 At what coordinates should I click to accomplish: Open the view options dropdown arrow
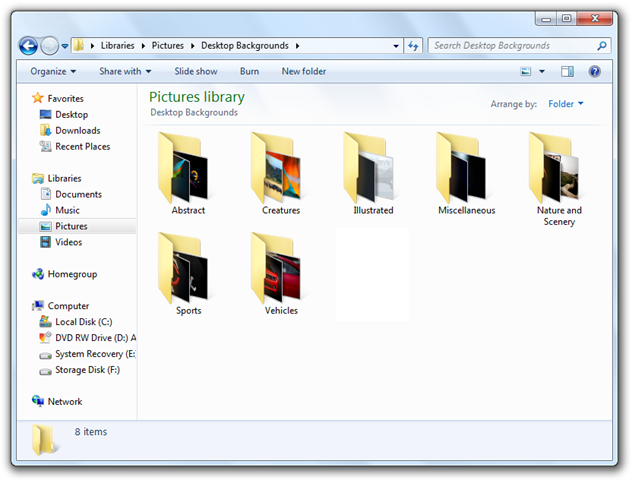pos(542,72)
